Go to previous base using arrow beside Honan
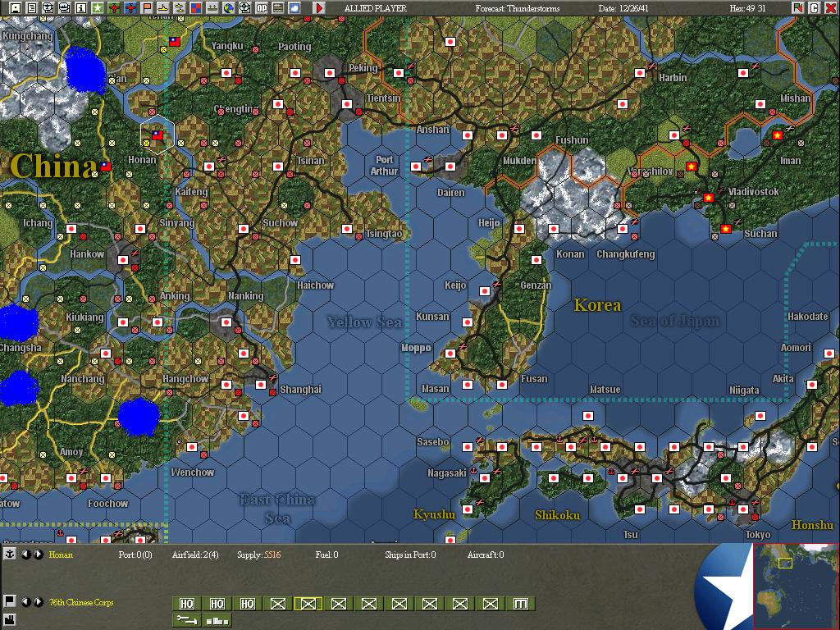 (x=25, y=555)
